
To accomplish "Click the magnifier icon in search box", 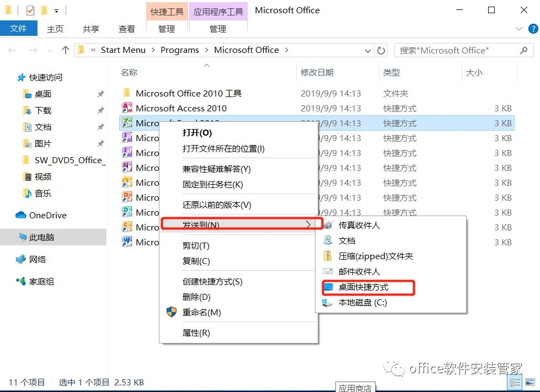I will (x=524, y=51).
